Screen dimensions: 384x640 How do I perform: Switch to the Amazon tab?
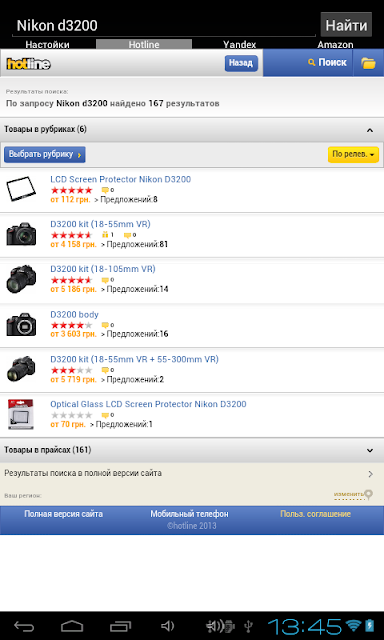(335, 44)
